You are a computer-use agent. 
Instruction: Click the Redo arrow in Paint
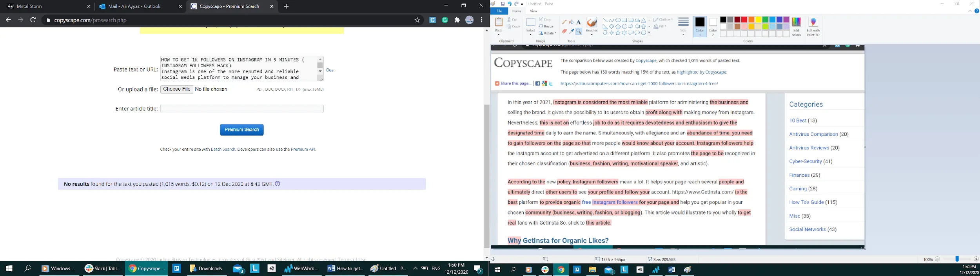[x=516, y=4]
